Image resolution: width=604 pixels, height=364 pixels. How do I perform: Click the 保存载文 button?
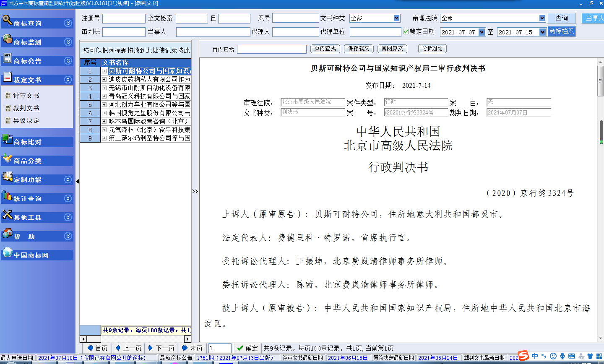coord(359,49)
